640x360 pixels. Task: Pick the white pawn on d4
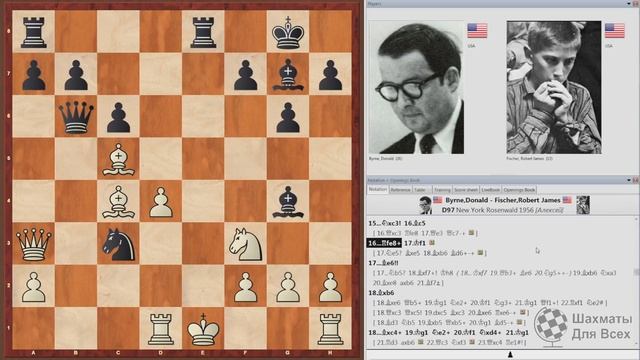[161, 202]
